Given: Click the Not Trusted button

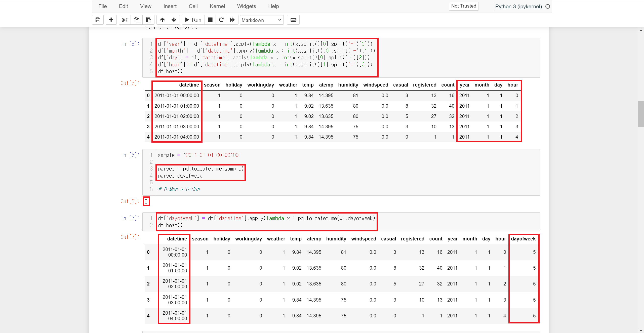Looking at the screenshot, I should coord(463,6).
